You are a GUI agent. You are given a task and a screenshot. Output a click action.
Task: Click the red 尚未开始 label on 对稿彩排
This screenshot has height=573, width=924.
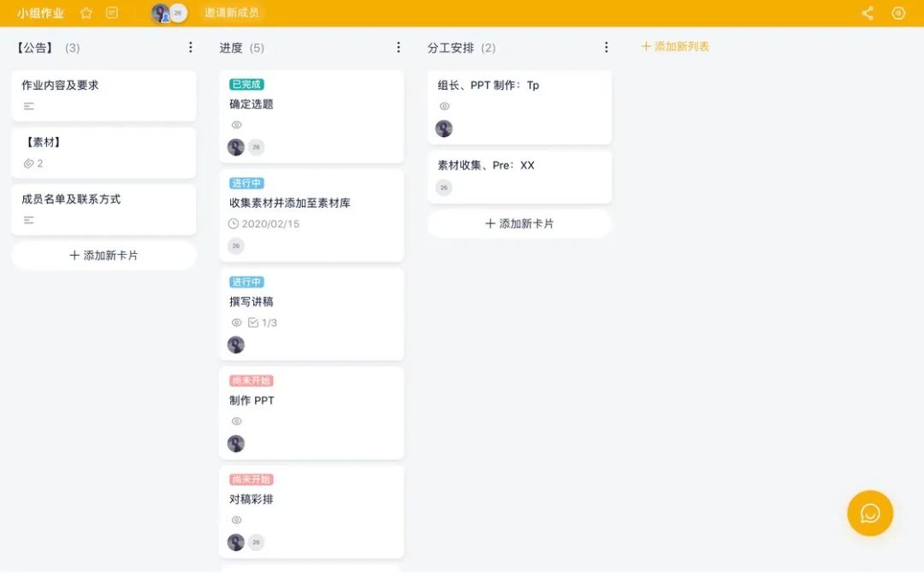[x=252, y=480]
